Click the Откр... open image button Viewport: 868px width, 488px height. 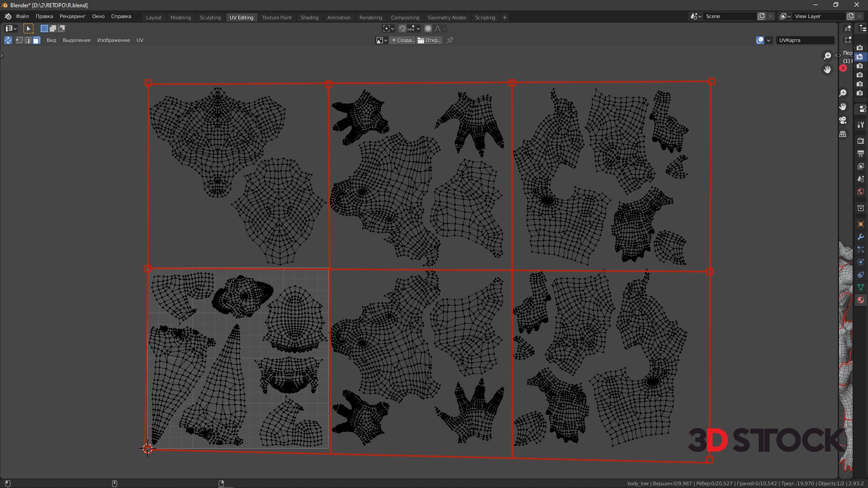pos(429,40)
